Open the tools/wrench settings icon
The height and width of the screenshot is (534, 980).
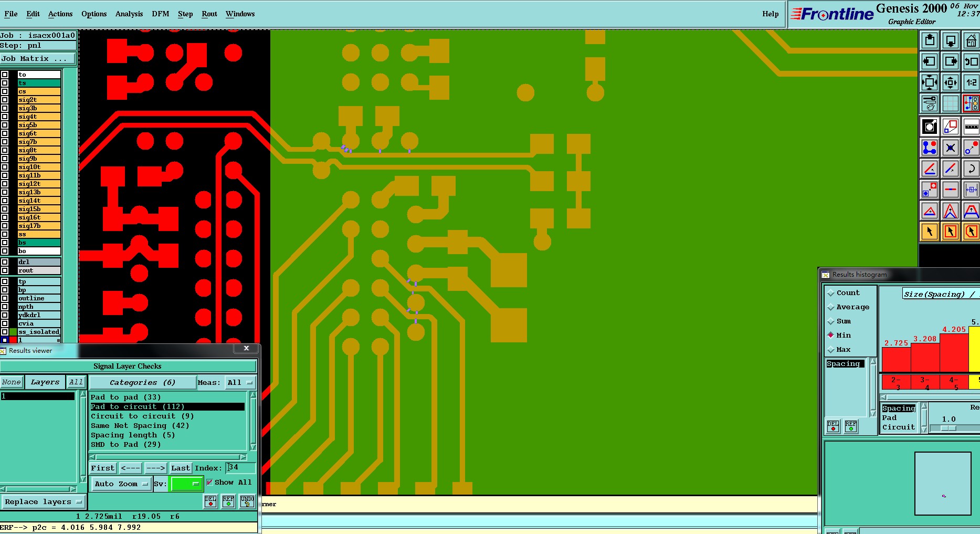pos(930,103)
